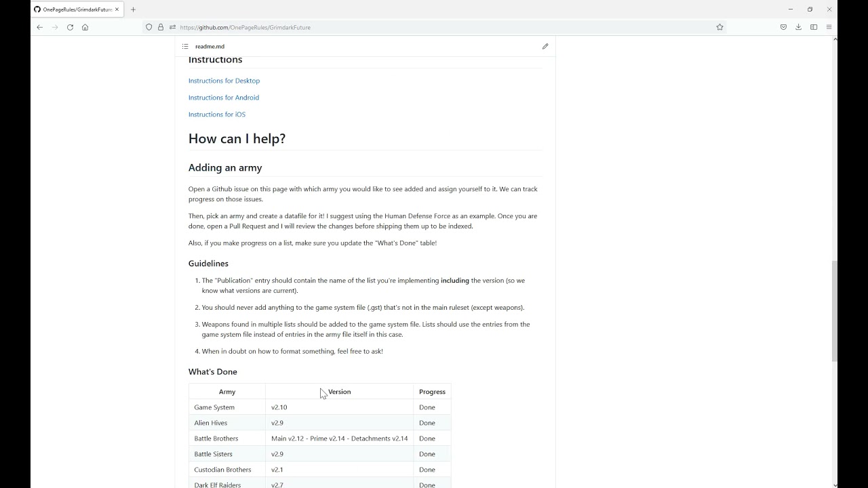Open the Instructions for Desktop link
This screenshot has width=868, height=488.
(x=224, y=81)
